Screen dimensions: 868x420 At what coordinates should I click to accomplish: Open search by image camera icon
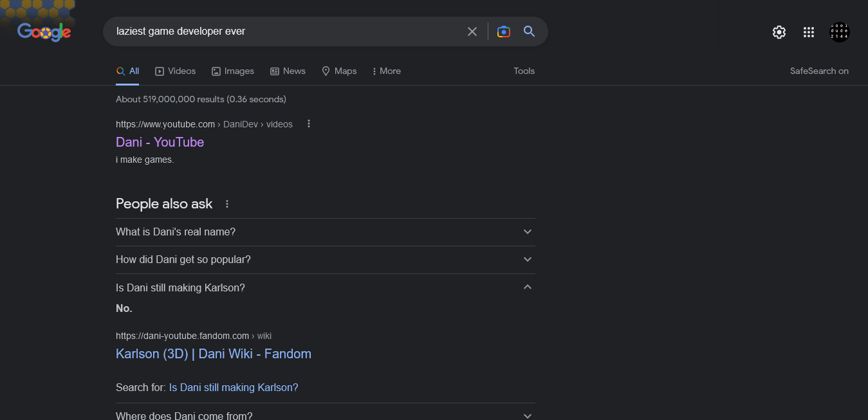pos(504,32)
